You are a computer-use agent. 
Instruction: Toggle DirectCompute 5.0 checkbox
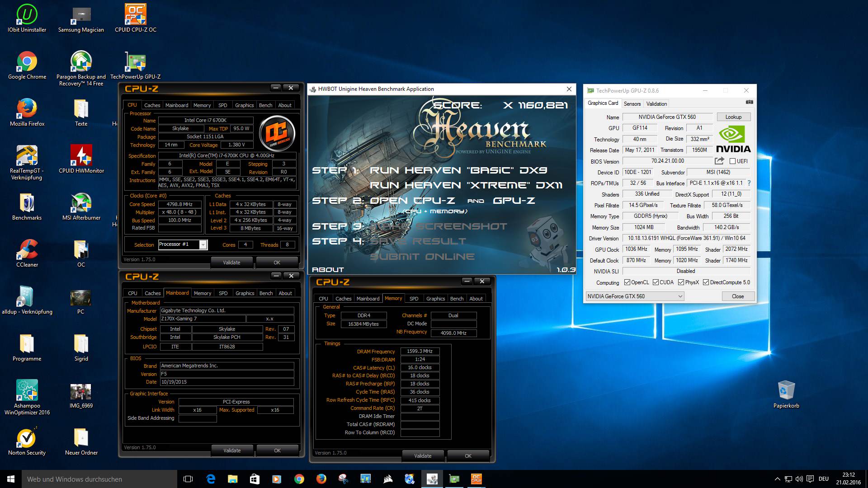click(x=706, y=282)
